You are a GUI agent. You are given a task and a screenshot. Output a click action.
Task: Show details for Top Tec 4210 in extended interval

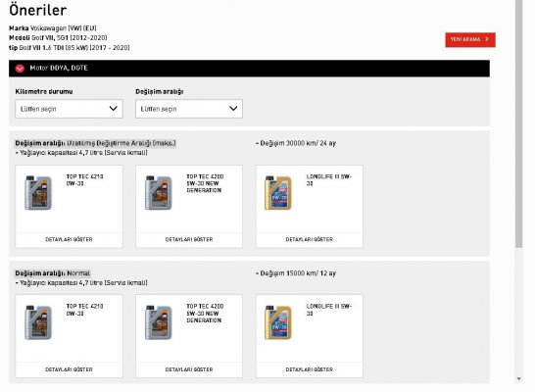point(69,239)
